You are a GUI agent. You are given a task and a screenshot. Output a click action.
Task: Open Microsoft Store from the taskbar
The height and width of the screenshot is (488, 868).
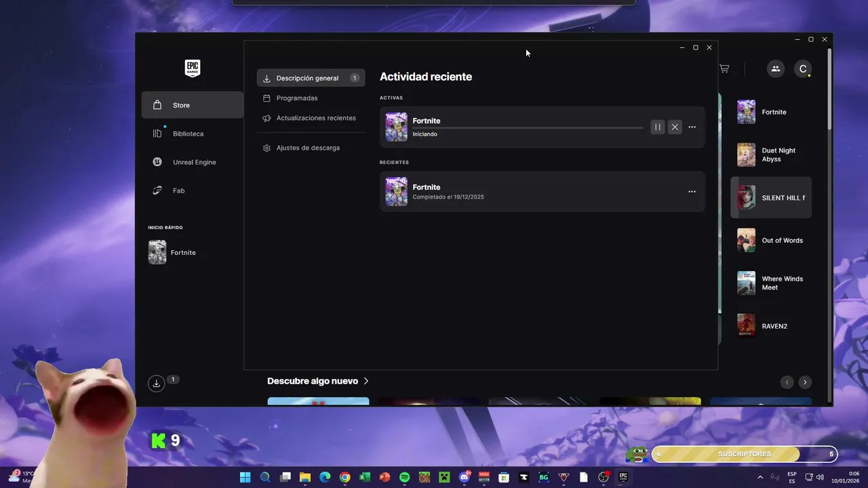(x=504, y=477)
